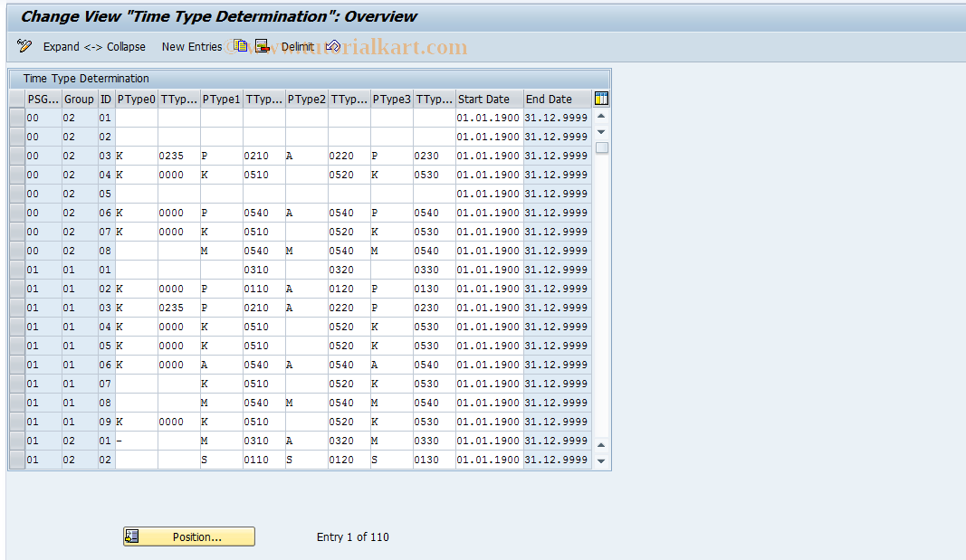Click the 0130 cell in row 01 01 02
This screenshot has width=966, height=560.
click(x=434, y=289)
